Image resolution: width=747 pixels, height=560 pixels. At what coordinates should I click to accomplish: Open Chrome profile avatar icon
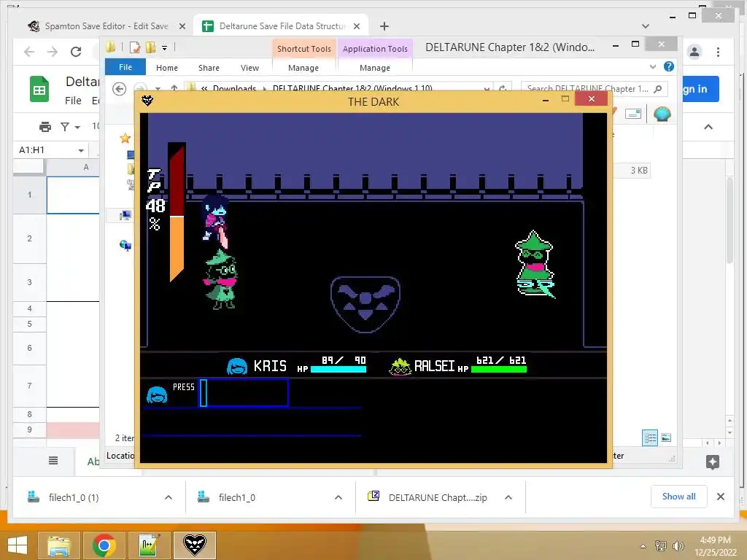(x=694, y=52)
